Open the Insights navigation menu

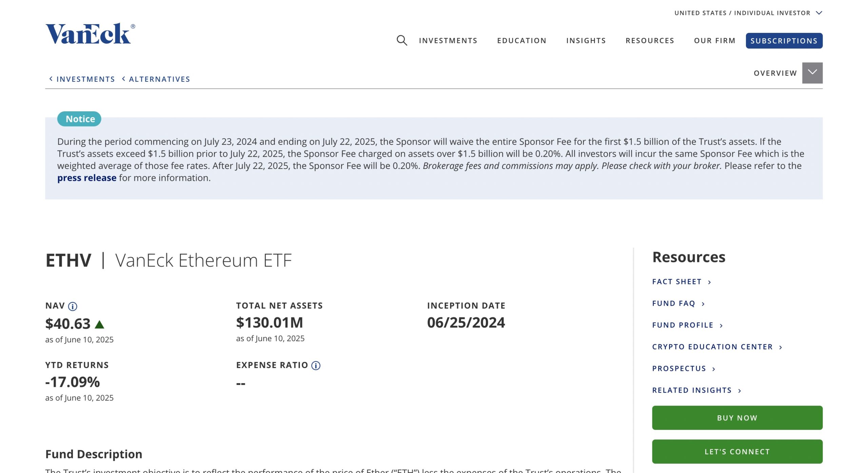click(x=586, y=41)
